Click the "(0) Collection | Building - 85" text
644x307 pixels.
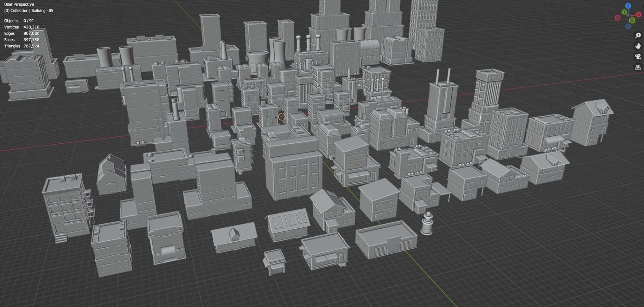click(29, 11)
